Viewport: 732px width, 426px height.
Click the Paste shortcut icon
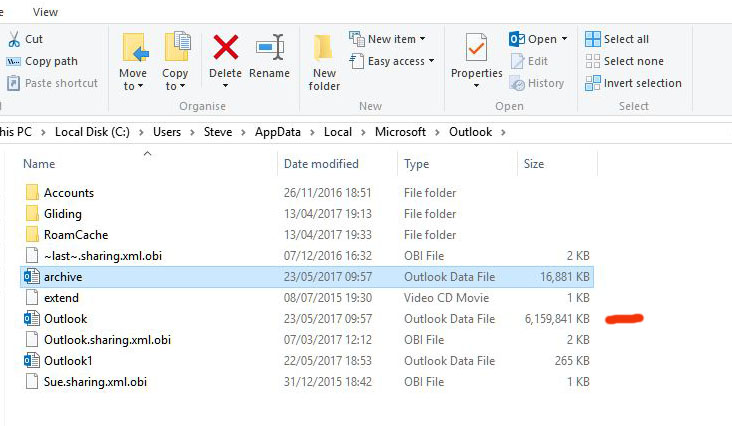point(14,83)
